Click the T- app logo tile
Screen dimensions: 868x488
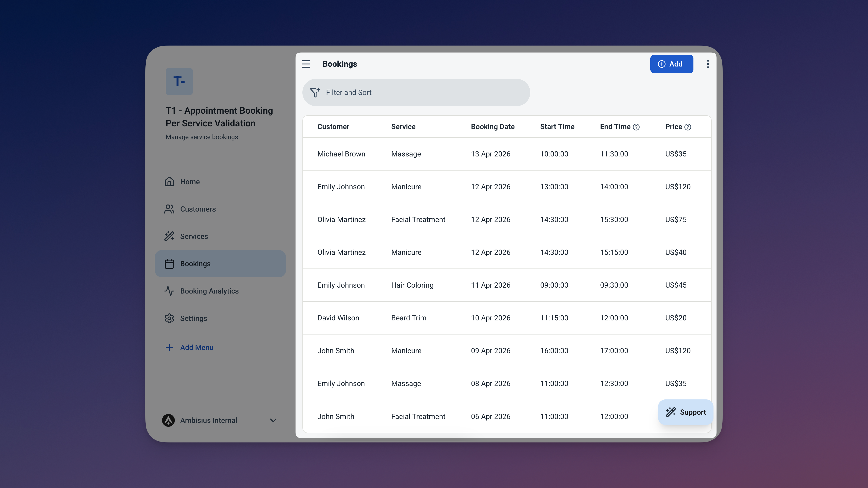(179, 82)
